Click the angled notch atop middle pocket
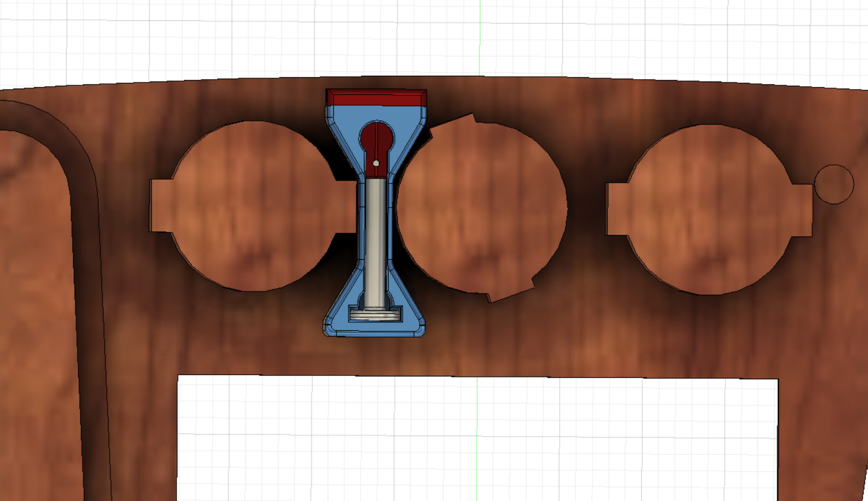The width and height of the screenshot is (868, 501). tap(455, 122)
